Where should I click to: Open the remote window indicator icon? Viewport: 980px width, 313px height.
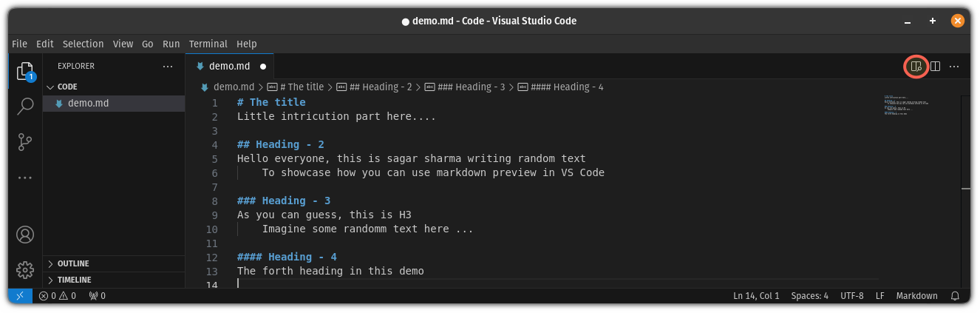(x=19, y=296)
